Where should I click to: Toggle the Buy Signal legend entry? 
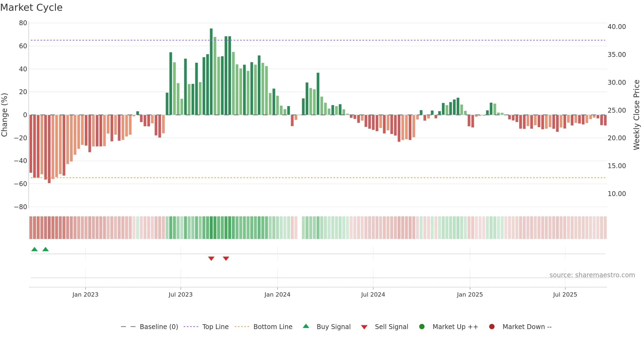coord(327,327)
